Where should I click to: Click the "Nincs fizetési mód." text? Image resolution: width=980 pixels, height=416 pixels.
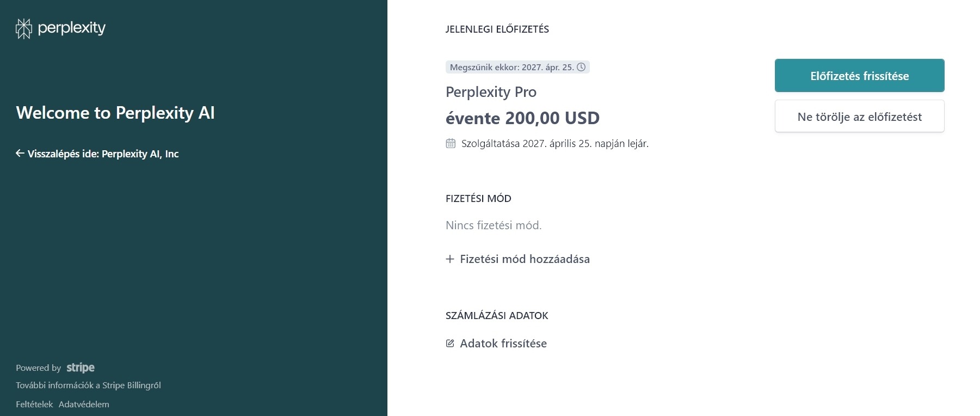494,225
